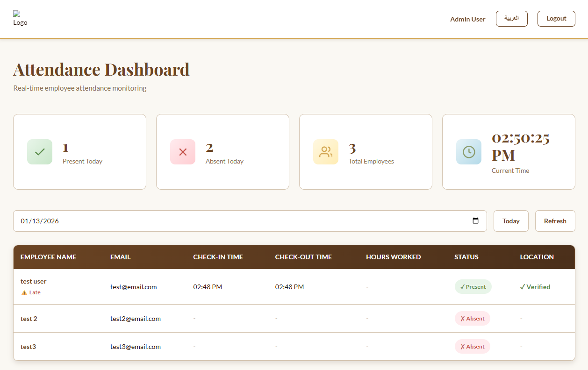Click the green checkmark Present Today icon

pos(40,152)
